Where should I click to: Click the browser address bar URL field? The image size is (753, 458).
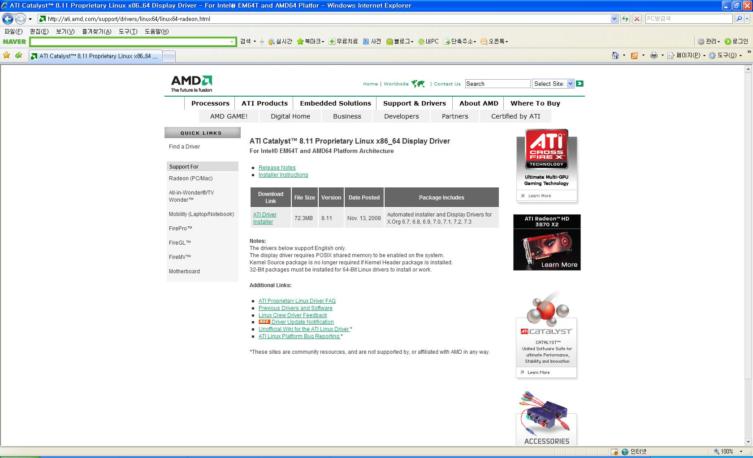point(324,19)
